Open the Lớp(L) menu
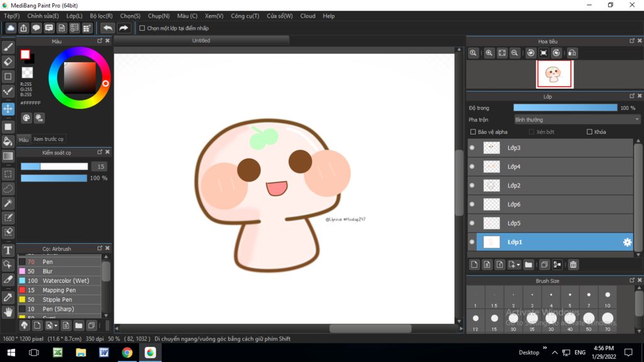Image resolution: width=644 pixels, height=362 pixels. click(74, 16)
